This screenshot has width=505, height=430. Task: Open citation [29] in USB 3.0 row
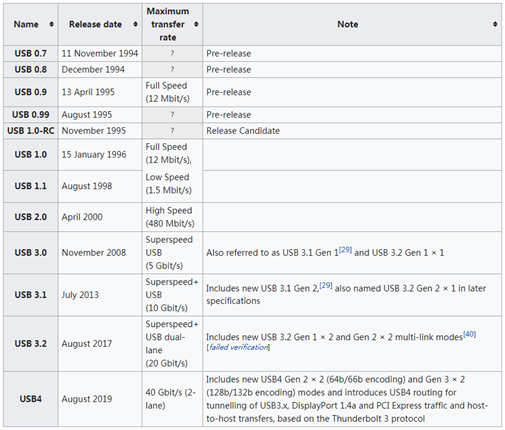pyautogui.click(x=345, y=250)
